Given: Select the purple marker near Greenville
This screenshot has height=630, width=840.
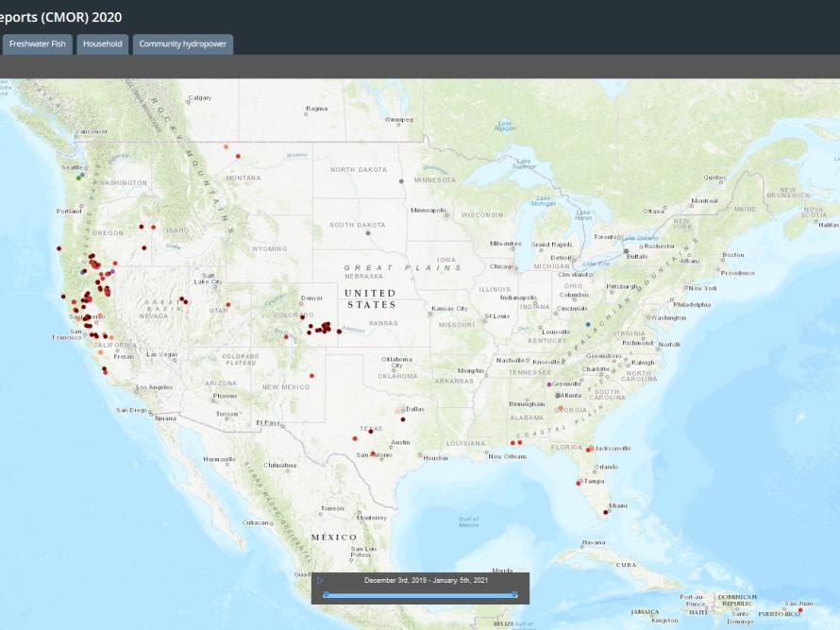Looking at the screenshot, I should click(x=549, y=384).
